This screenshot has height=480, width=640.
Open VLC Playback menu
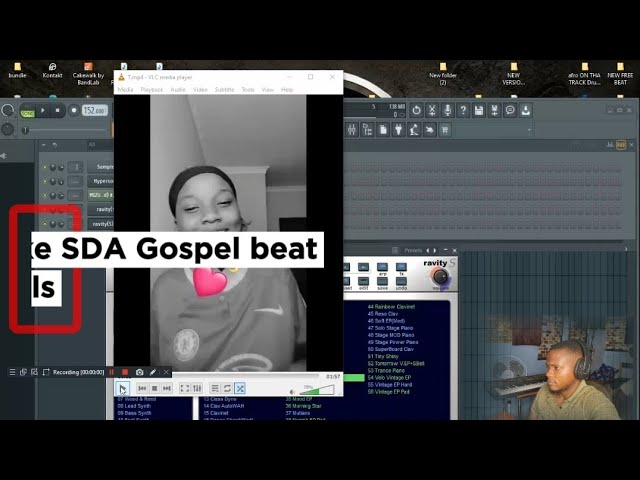(x=151, y=90)
